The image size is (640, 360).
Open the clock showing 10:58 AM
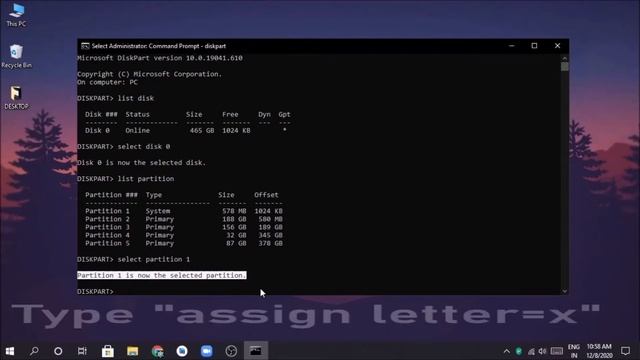[x=599, y=351]
